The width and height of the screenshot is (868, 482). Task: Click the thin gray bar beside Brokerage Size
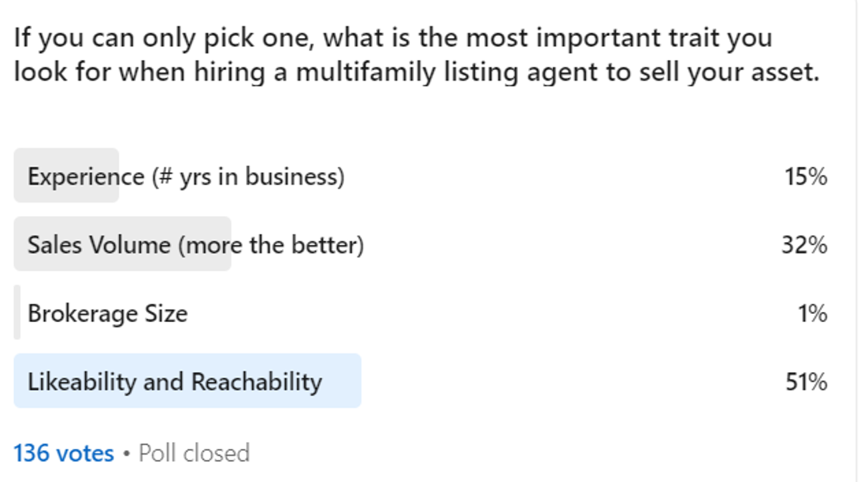[17, 312]
